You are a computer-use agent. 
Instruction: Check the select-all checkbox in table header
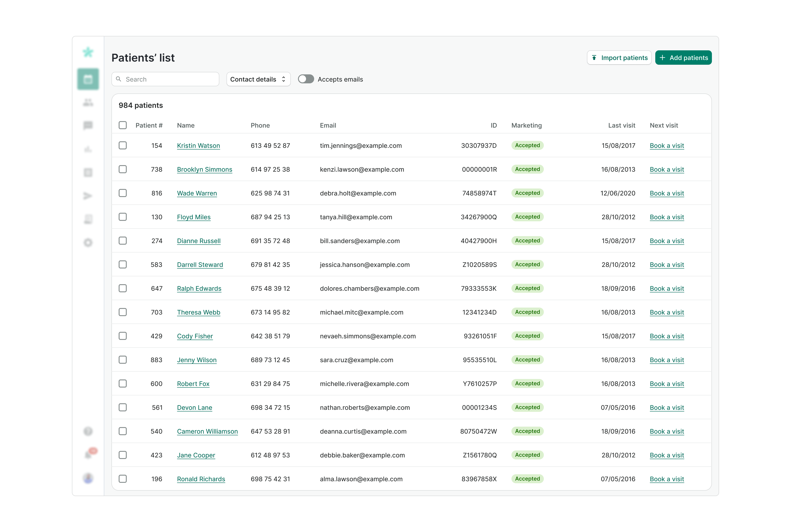122,125
